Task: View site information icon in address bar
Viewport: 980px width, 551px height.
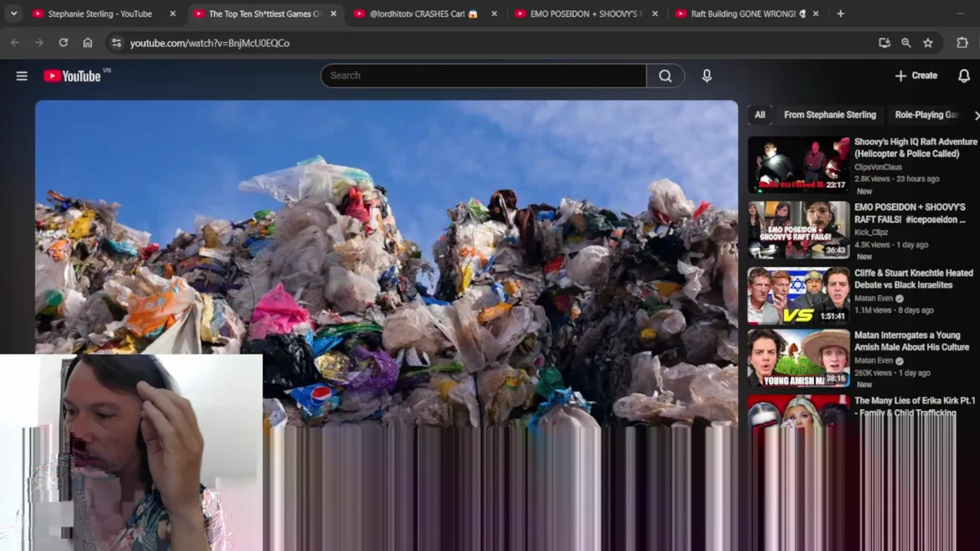Action: 116,43
